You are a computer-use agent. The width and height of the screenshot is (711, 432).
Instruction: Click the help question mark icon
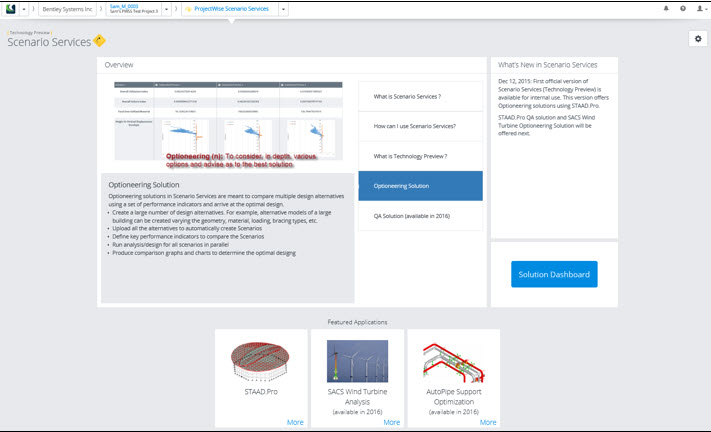(683, 8)
